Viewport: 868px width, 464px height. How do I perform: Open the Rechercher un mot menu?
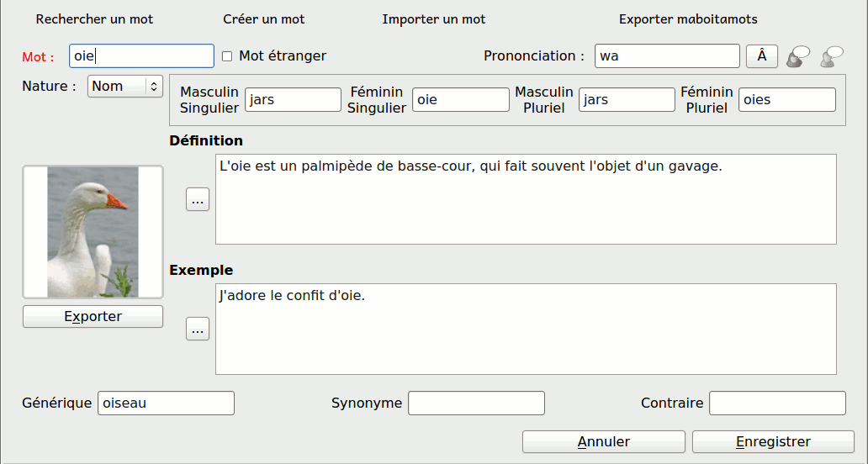click(95, 18)
